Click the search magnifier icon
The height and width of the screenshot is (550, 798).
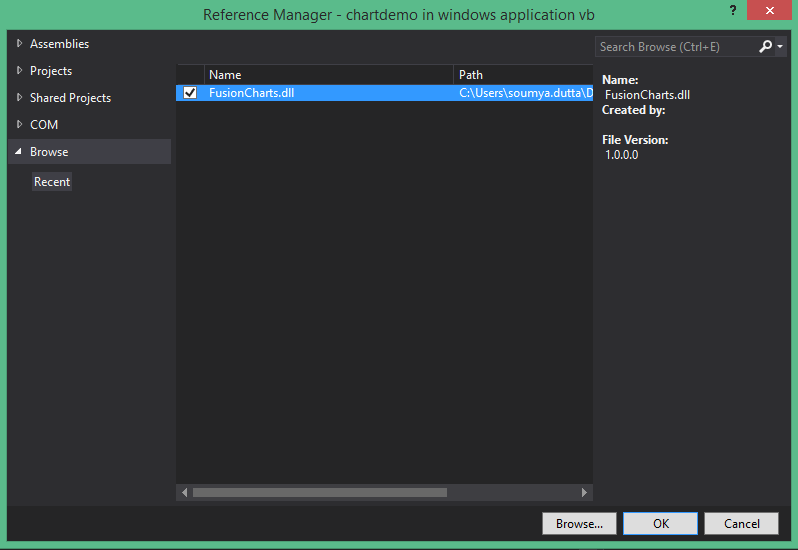pos(766,47)
